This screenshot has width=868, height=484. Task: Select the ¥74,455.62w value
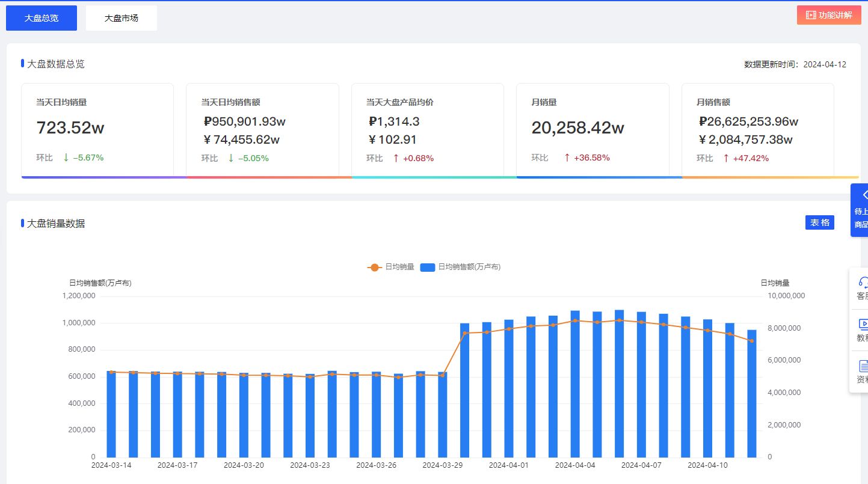coord(242,139)
